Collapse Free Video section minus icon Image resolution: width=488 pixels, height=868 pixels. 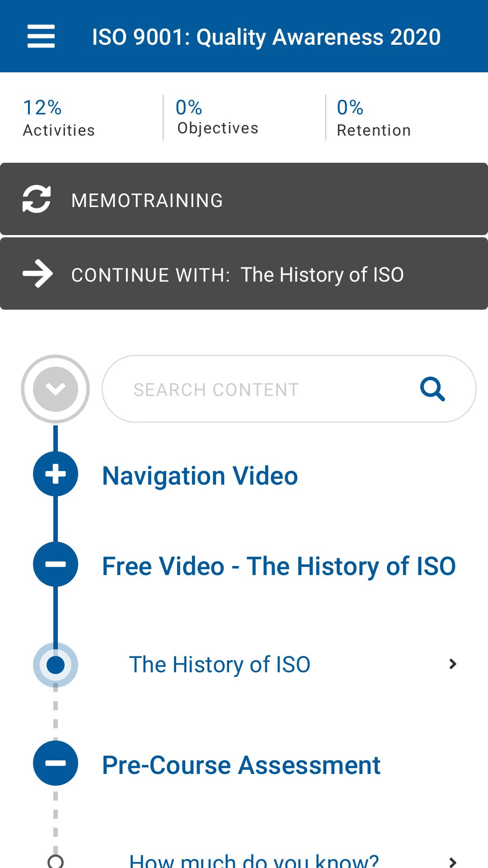pos(56,564)
